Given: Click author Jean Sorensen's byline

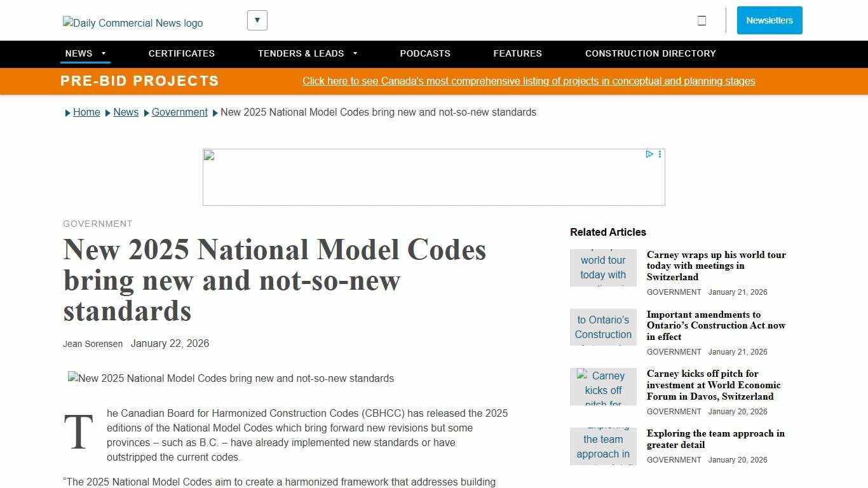Looking at the screenshot, I should point(92,343).
